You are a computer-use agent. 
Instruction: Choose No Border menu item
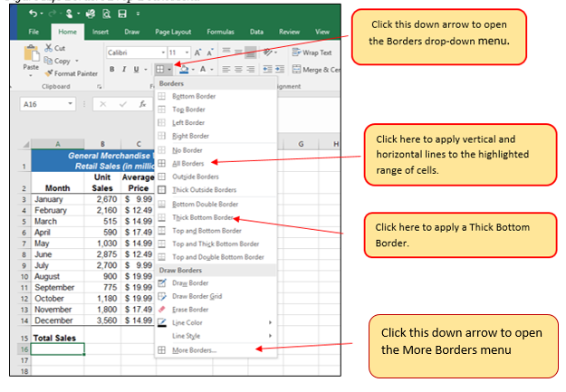[x=216, y=149]
